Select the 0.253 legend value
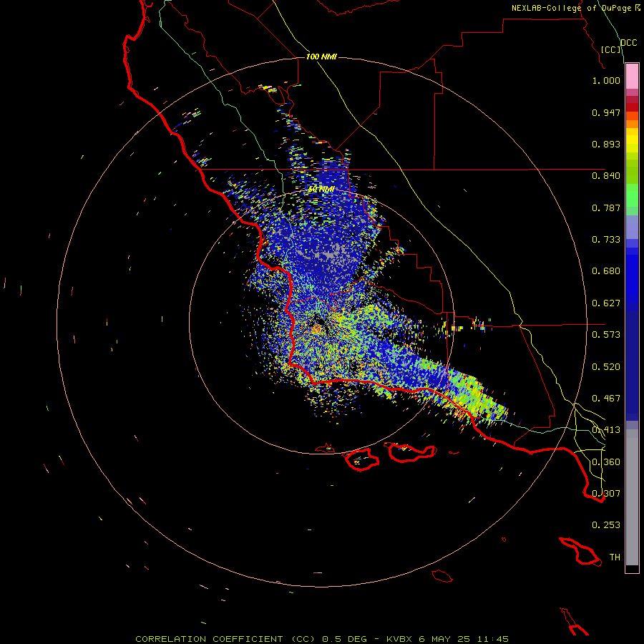Image resolution: width=644 pixels, height=644 pixels. (606, 525)
